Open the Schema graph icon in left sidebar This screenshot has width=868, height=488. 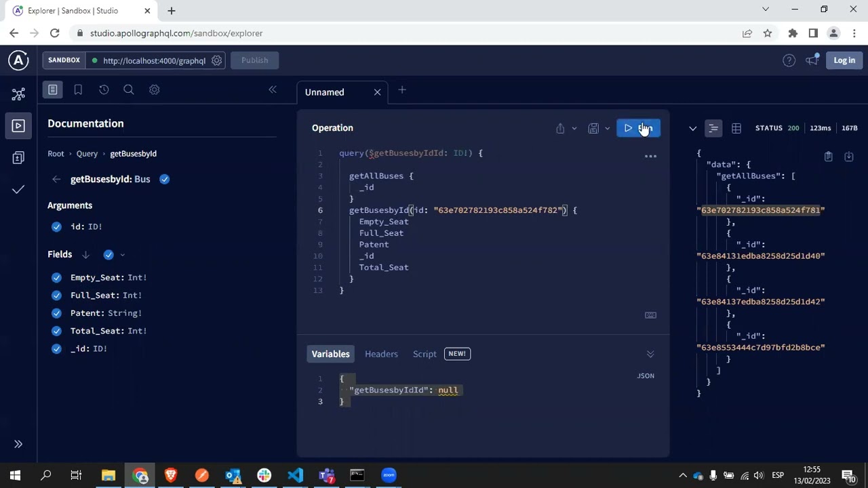click(18, 94)
